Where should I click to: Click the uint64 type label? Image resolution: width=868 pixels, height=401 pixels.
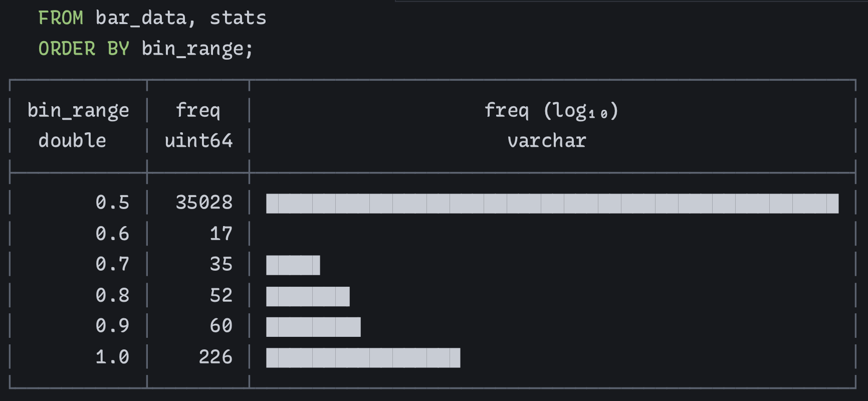[x=198, y=141]
